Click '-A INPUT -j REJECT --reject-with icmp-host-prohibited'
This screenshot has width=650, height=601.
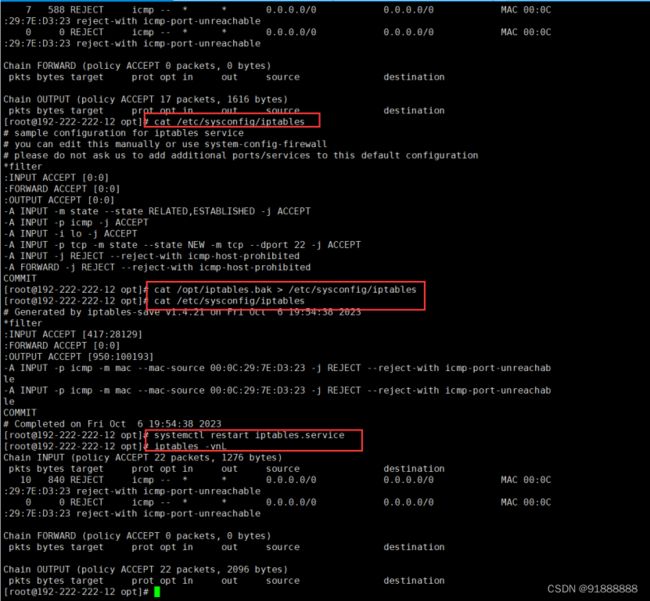[151, 256]
